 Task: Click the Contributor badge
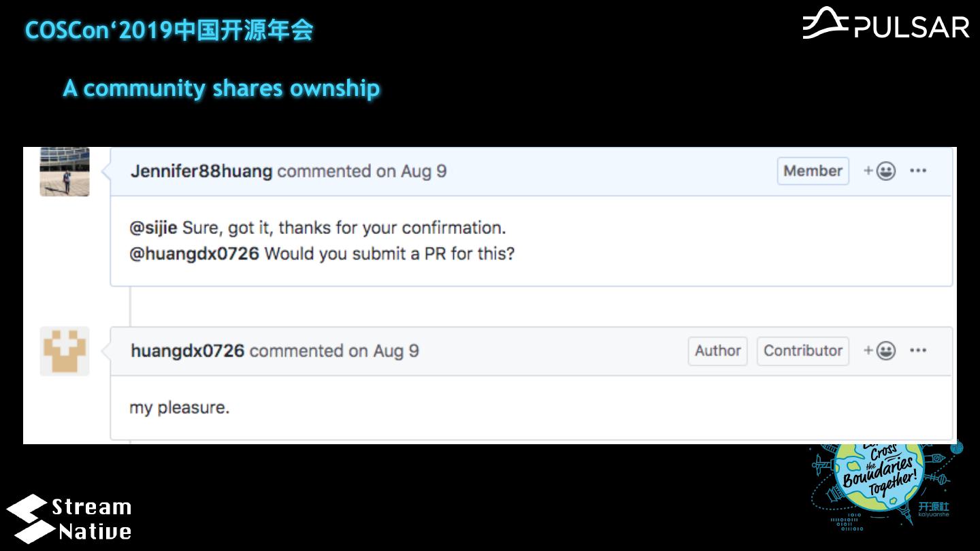(x=802, y=351)
